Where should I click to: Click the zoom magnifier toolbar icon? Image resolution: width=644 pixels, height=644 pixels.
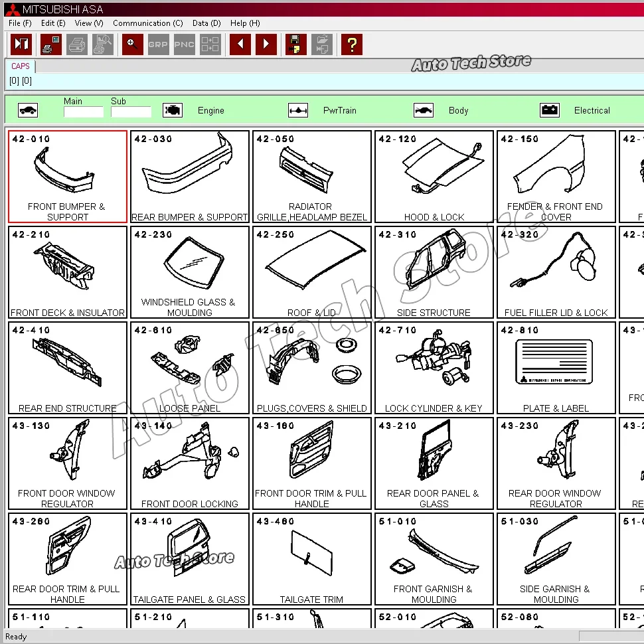click(132, 44)
